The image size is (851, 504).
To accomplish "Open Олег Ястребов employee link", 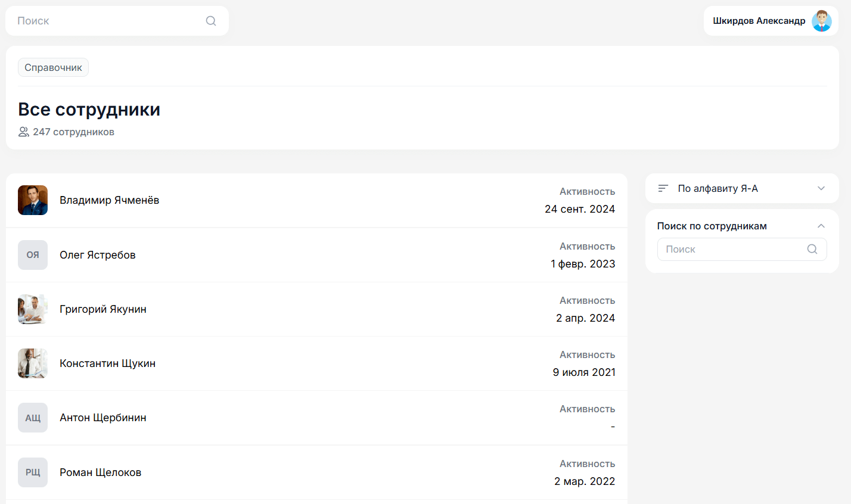I will tap(98, 255).
